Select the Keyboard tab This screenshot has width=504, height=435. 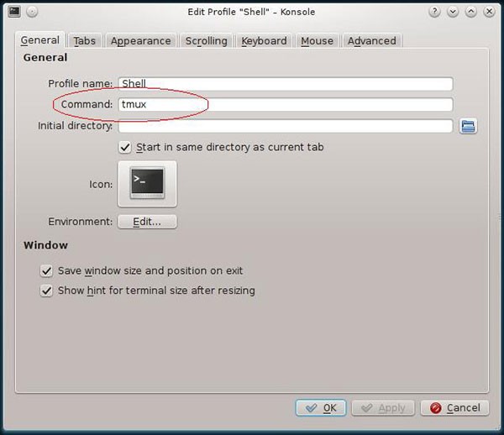coord(264,40)
